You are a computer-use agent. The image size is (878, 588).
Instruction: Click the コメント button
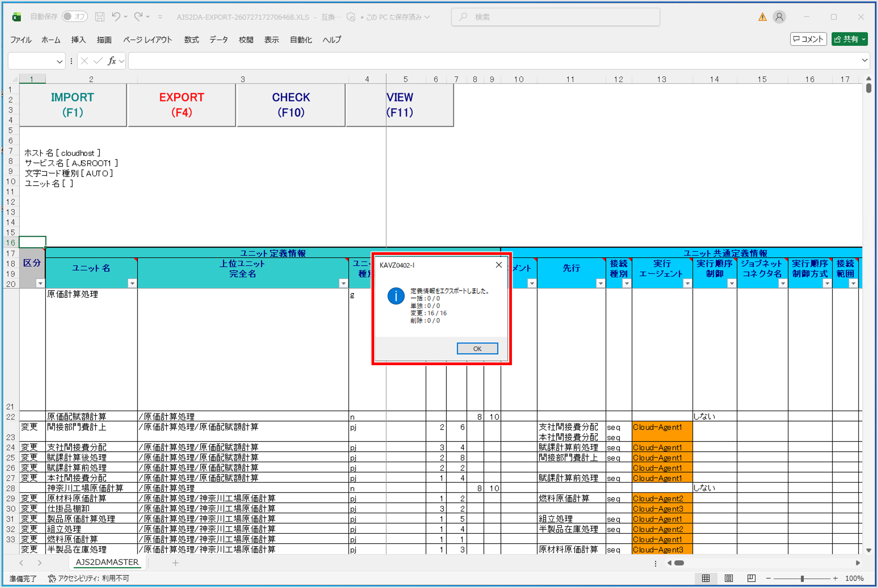click(x=808, y=39)
